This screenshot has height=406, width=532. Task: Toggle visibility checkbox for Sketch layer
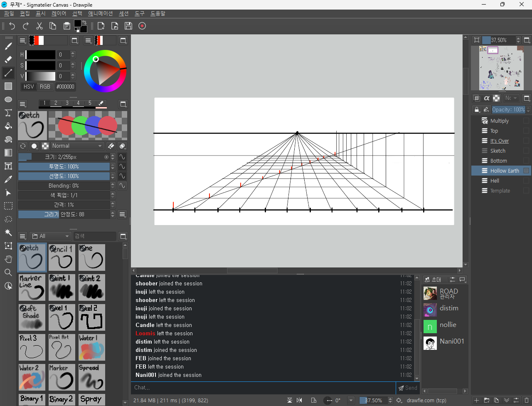pyautogui.click(x=526, y=151)
